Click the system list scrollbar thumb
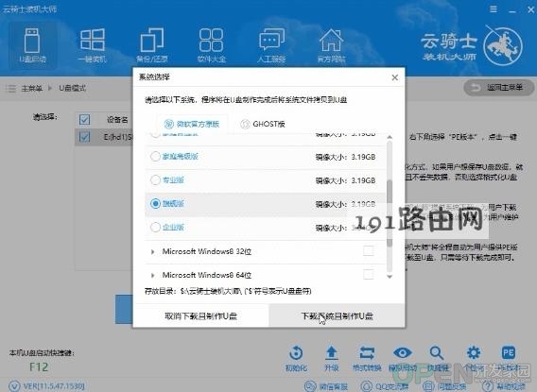The image size is (537, 392). pos(390,213)
